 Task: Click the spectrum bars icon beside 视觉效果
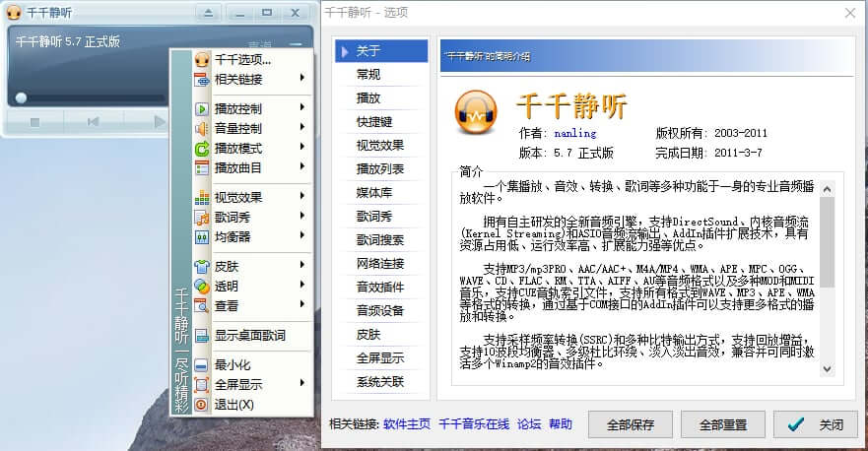[202, 198]
